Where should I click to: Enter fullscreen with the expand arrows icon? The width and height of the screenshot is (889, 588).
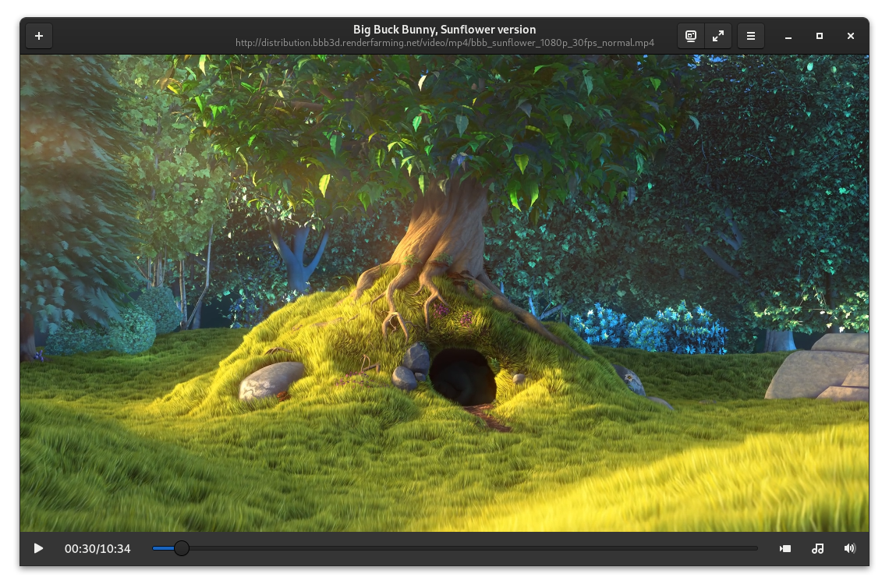click(x=717, y=36)
